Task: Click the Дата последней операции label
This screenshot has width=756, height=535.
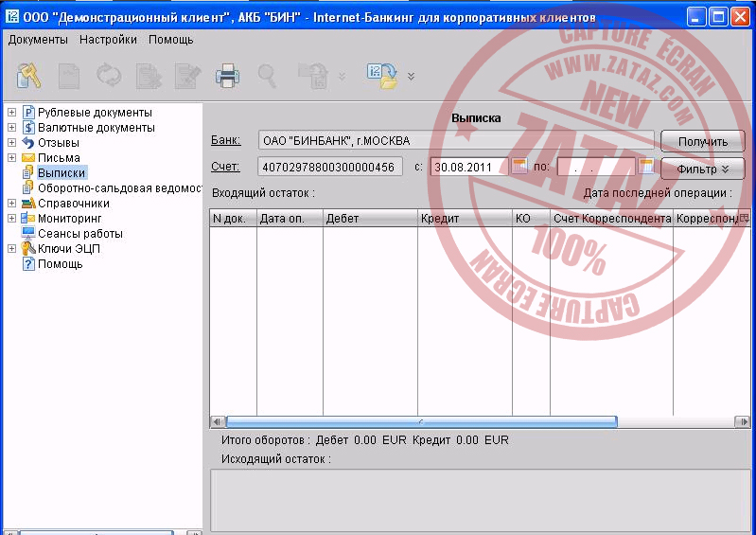Action: click(x=658, y=193)
